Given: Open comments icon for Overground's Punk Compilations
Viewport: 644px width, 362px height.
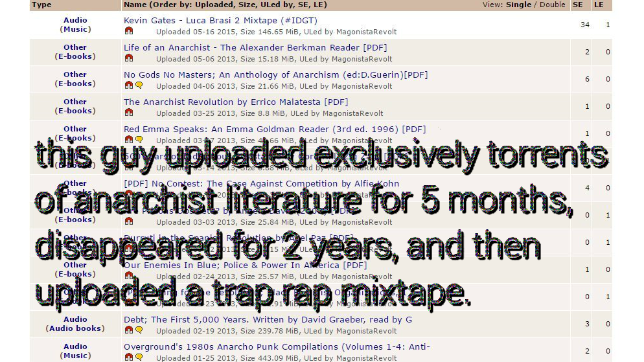Looking at the screenshot, I should tap(139, 357).
